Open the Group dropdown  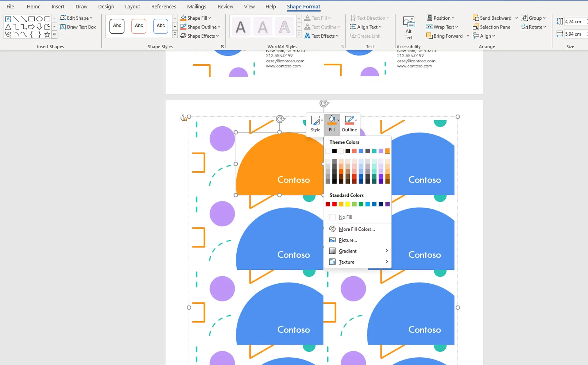click(x=534, y=18)
